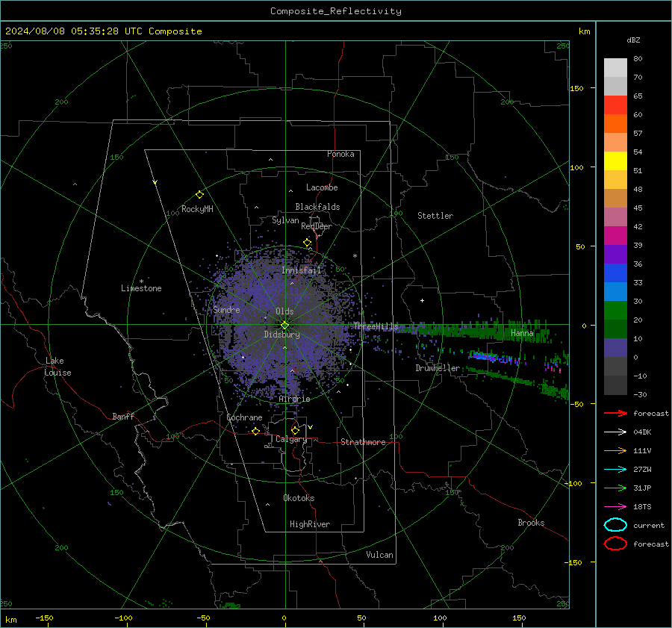Click the Banff label
Screen dimensions: 672x628
[x=123, y=416]
